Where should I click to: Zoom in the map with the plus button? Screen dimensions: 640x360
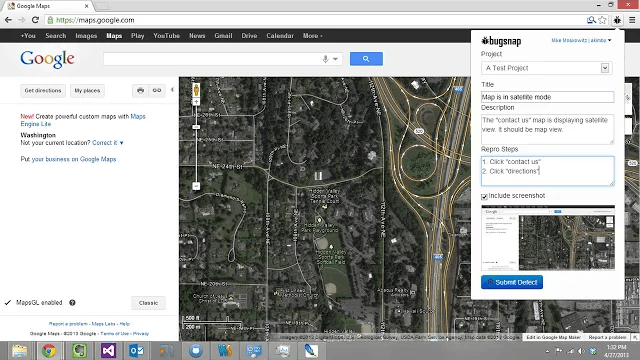pos(196,102)
